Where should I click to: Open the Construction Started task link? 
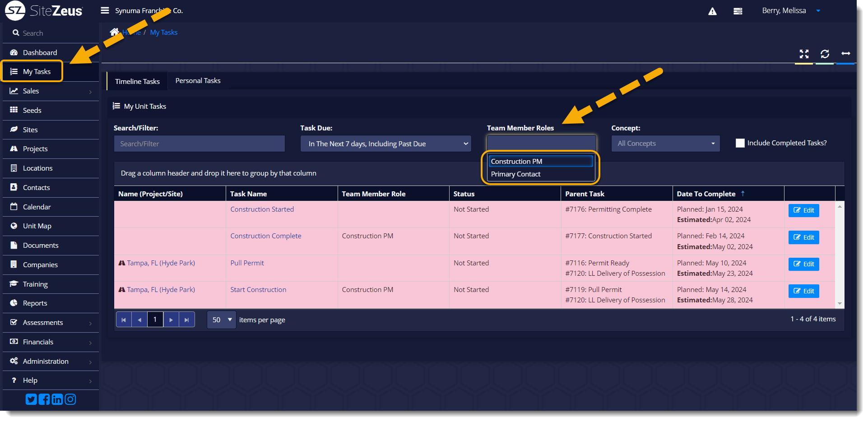coord(262,209)
